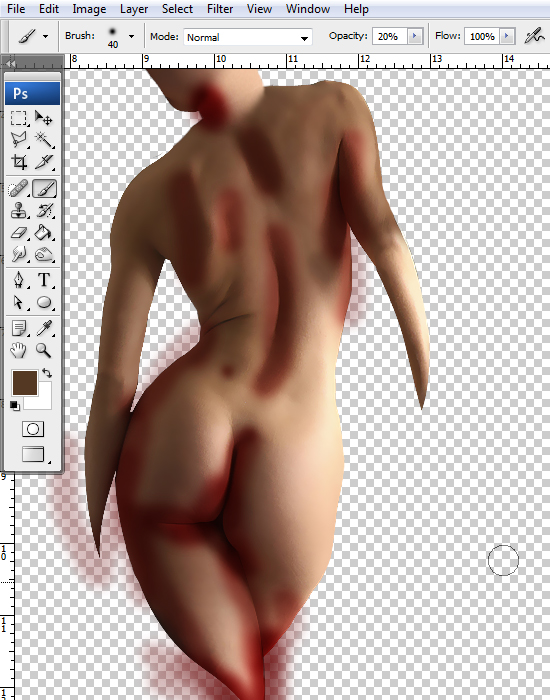Select the Move tool
This screenshot has height=700, width=550.
(44, 118)
